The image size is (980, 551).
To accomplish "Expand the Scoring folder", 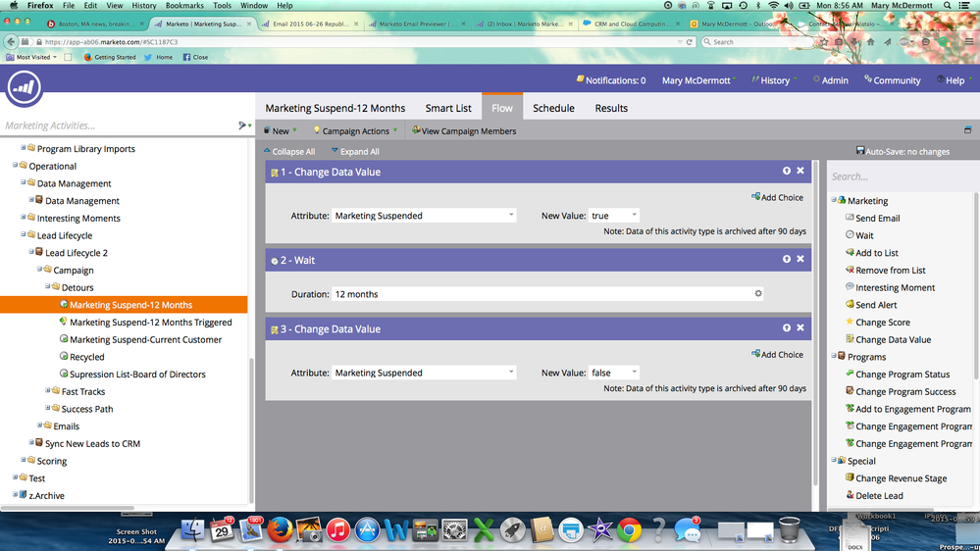I will (24, 460).
